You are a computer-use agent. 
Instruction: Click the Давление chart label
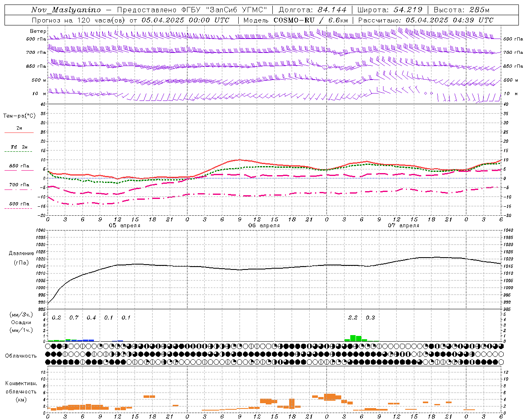pyautogui.click(x=21, y=253)
